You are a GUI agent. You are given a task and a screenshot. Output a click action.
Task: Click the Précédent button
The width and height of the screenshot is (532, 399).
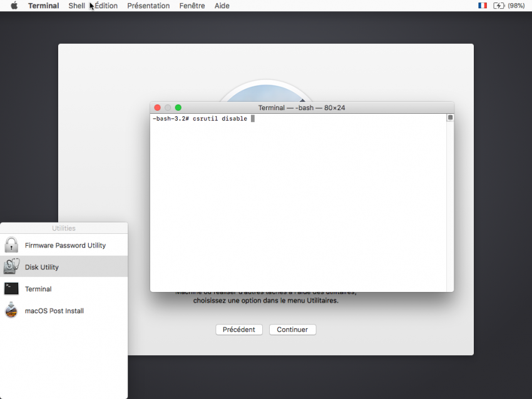239,330
